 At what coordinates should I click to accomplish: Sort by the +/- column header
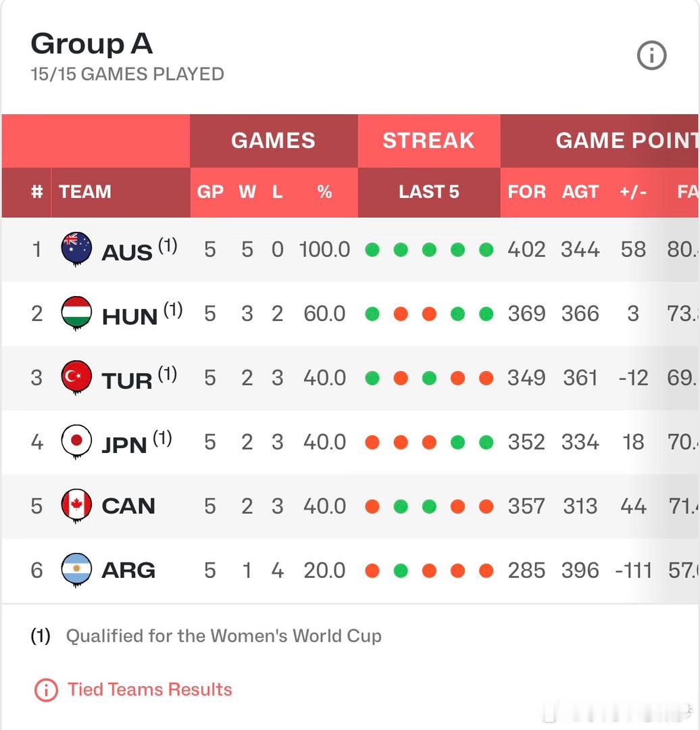click(633, 192)
